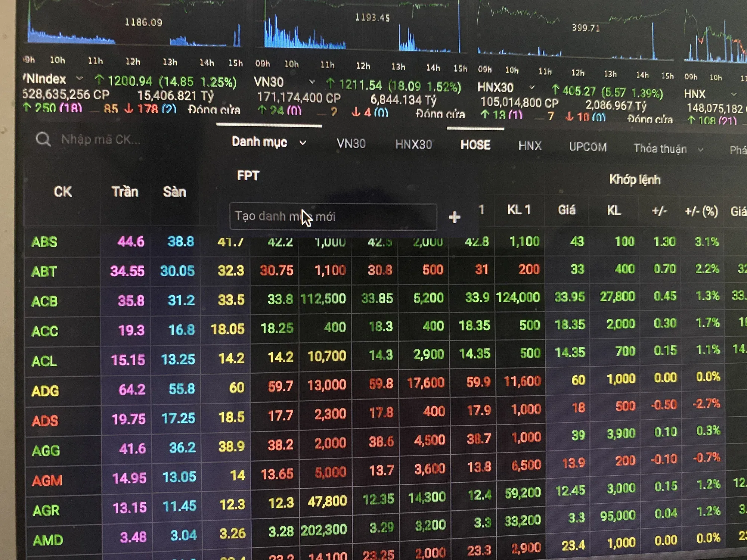The height and width of the screenshot is (560, 747).
Task: Sort by the Trần column header
Action: pyautogui.click(x=125, y=192)
